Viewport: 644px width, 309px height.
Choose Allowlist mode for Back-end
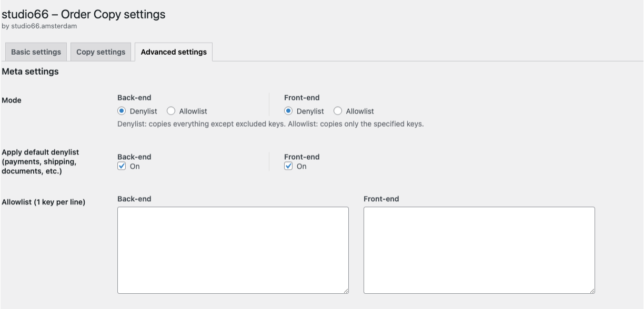[x=171, y=111]
